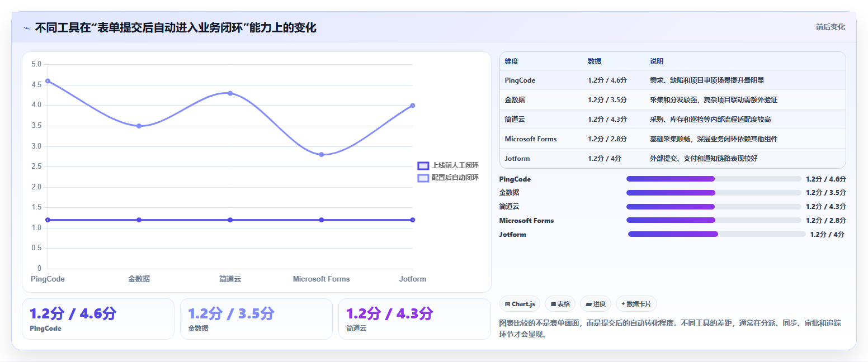Click the 前后变化 label in the header
Screen dimensions: 868x362
point(830,27)
